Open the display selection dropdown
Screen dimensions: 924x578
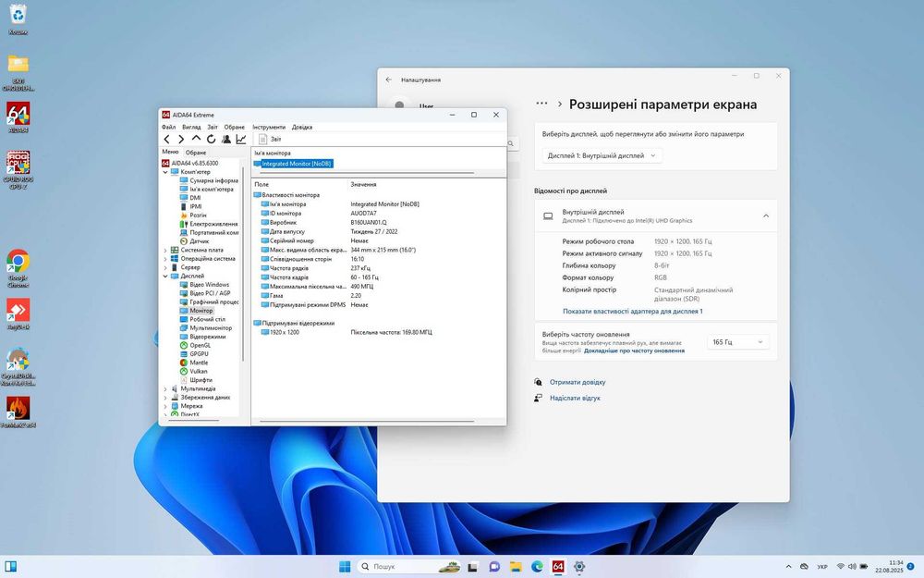(602, 155)
